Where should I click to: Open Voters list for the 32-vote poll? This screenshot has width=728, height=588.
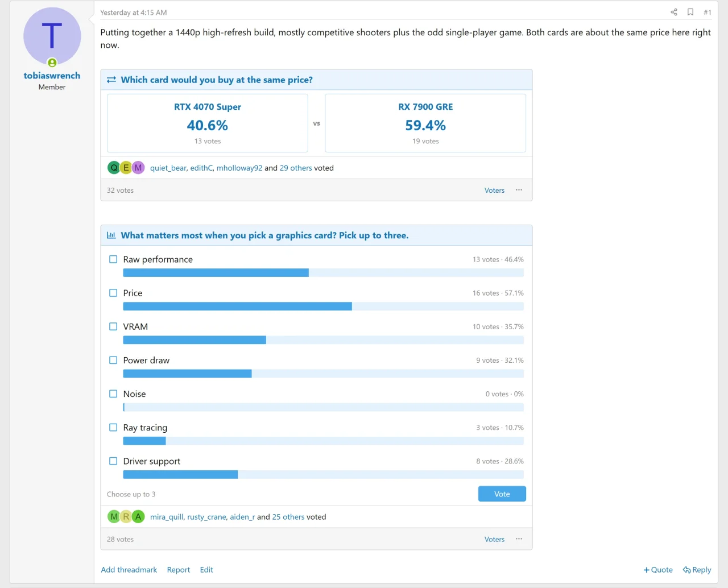[494, 191]
